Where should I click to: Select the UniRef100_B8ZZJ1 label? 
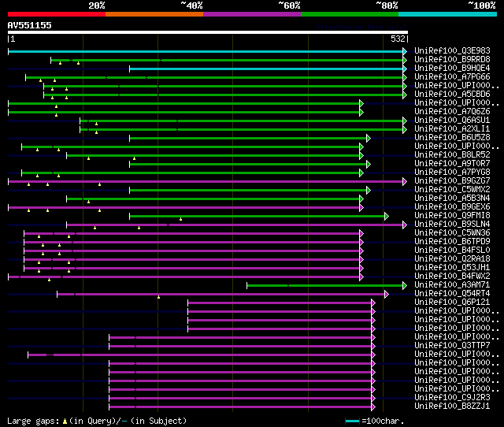452,407
